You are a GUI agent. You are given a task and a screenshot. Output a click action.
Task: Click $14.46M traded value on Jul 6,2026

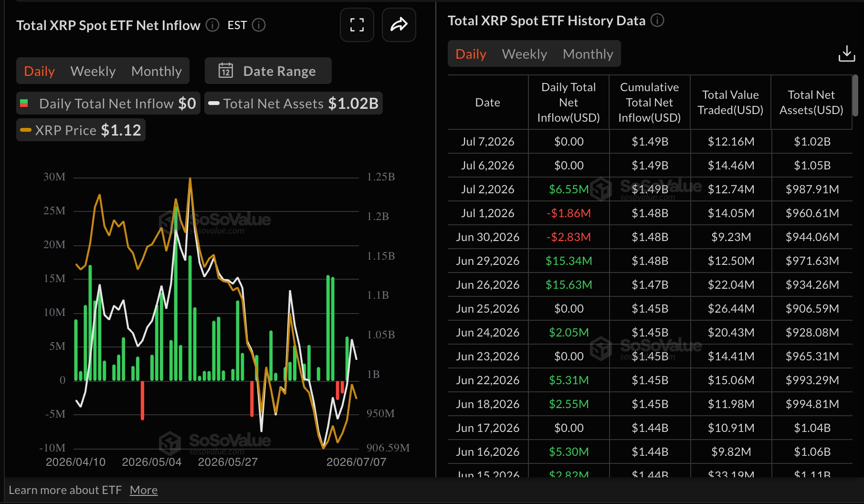[731, 166]
